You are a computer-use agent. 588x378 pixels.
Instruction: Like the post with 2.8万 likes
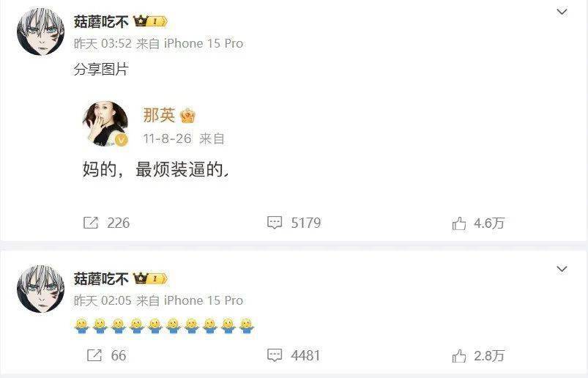click(x=458, y=355)
